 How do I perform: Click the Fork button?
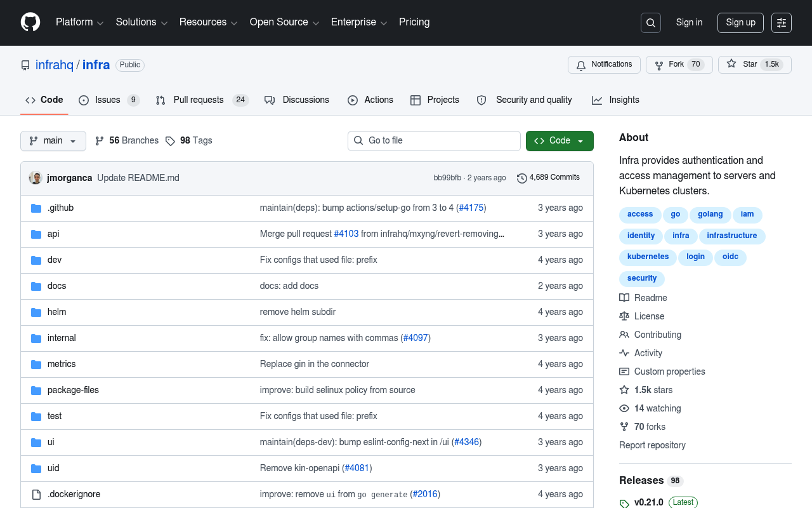679,65
